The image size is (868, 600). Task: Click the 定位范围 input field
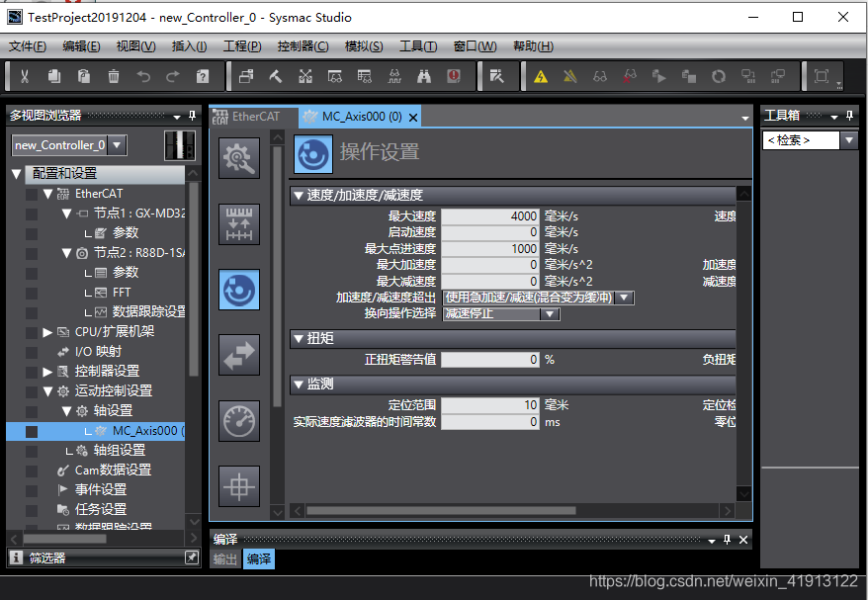coord(490,405)
